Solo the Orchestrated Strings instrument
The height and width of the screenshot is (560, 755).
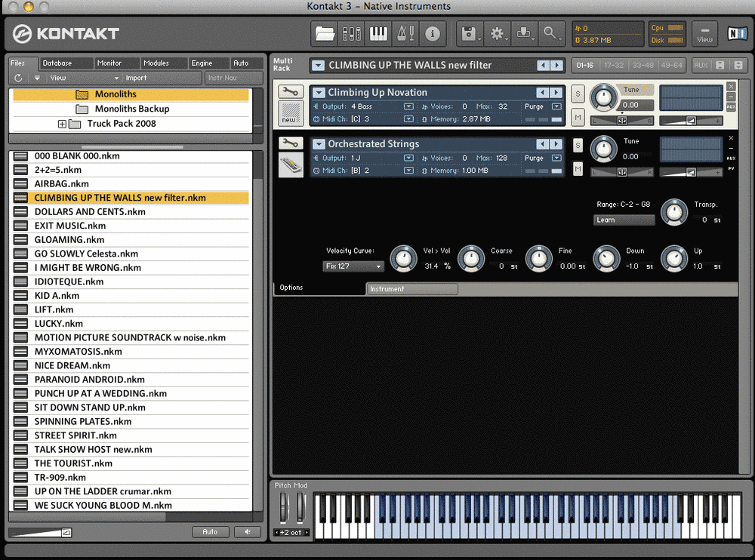[x=578, y=145]
